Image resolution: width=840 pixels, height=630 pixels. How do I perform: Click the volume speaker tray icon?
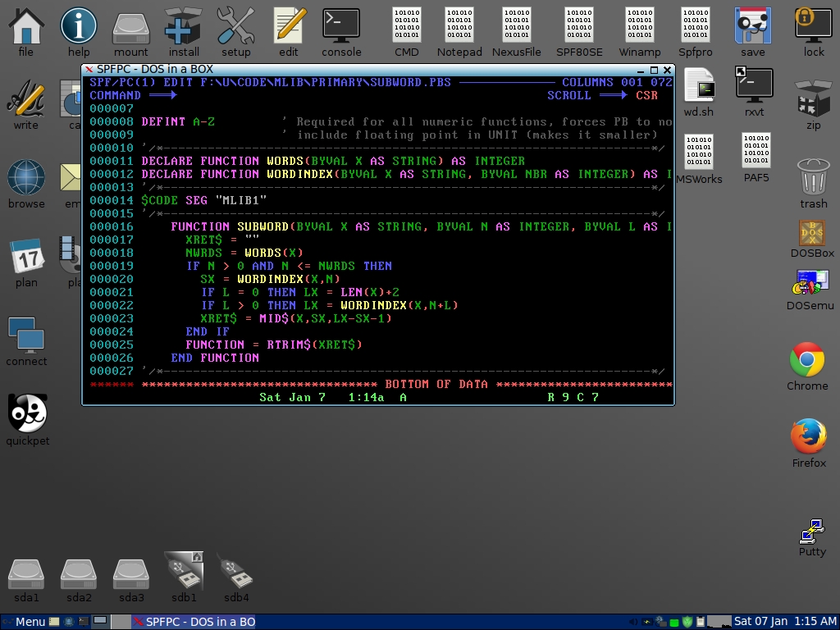[633, 622]
